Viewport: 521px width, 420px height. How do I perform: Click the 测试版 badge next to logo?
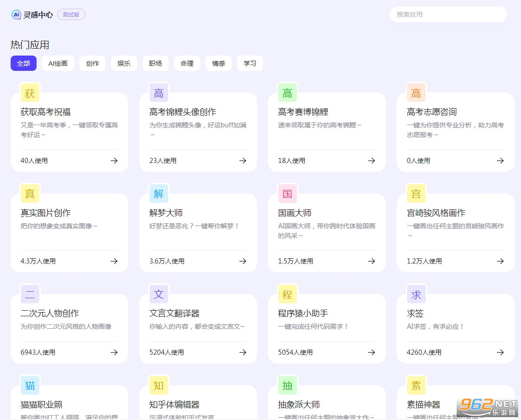71,15
